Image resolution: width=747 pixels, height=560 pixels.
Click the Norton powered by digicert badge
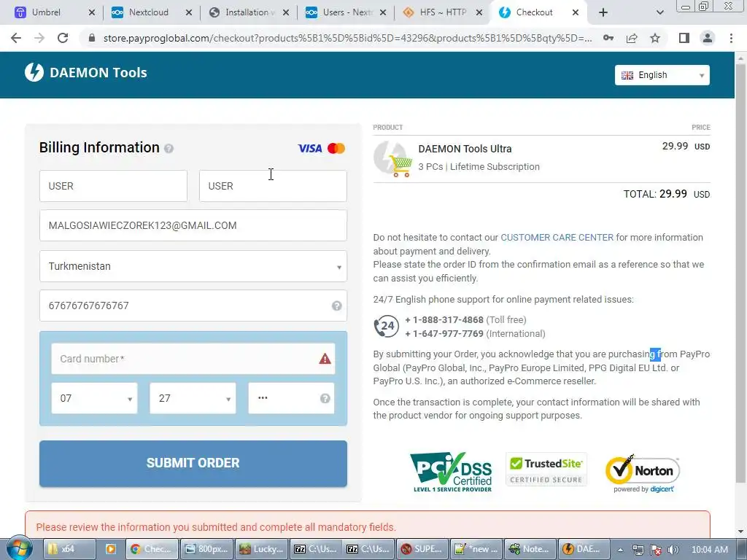(x=643, y=473)
